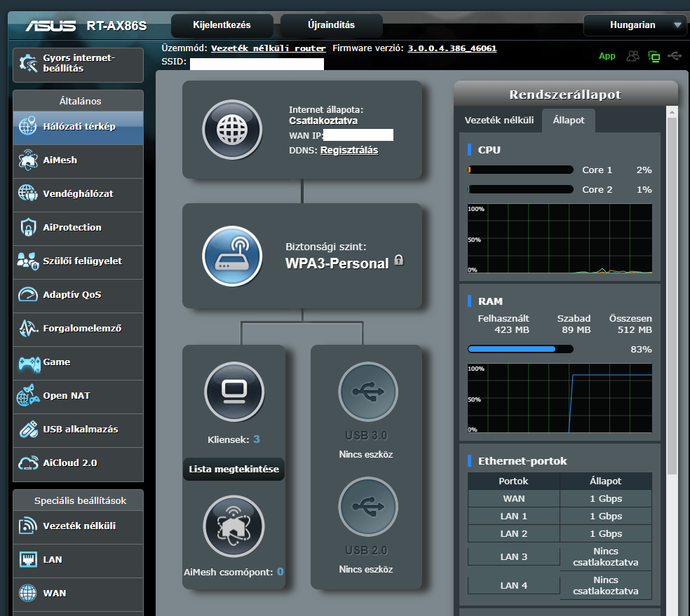
Task: Open the USB alkalmazás page
Action: 79,430
